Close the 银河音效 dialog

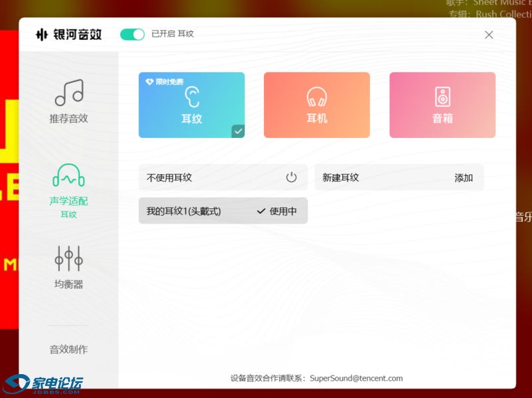tap(489, 35)
